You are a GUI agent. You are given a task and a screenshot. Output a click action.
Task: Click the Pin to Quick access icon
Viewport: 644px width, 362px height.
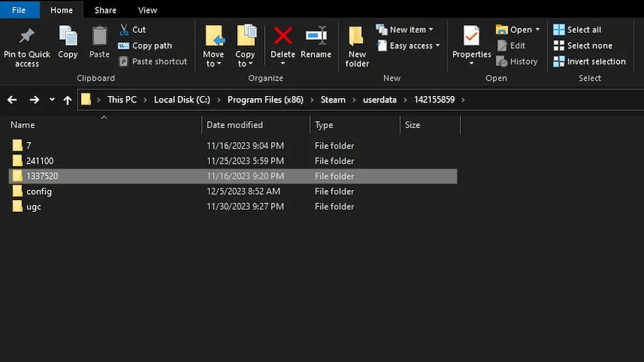tap(26, 36)
